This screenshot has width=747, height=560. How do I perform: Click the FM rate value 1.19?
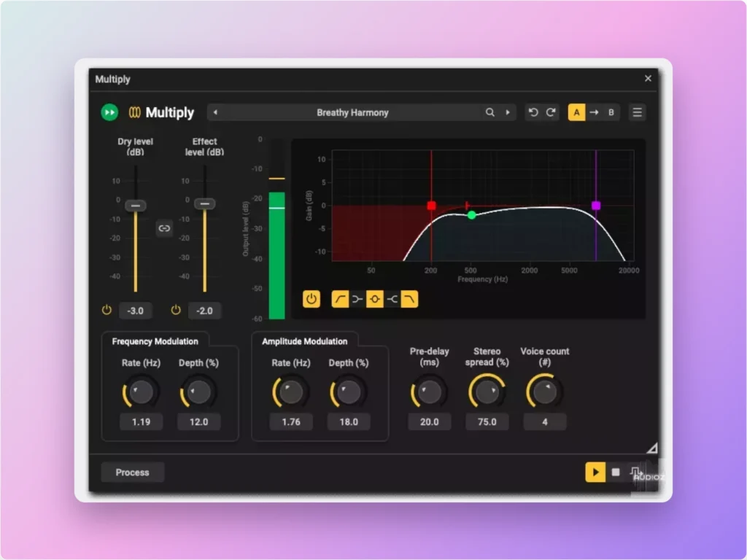141,422
